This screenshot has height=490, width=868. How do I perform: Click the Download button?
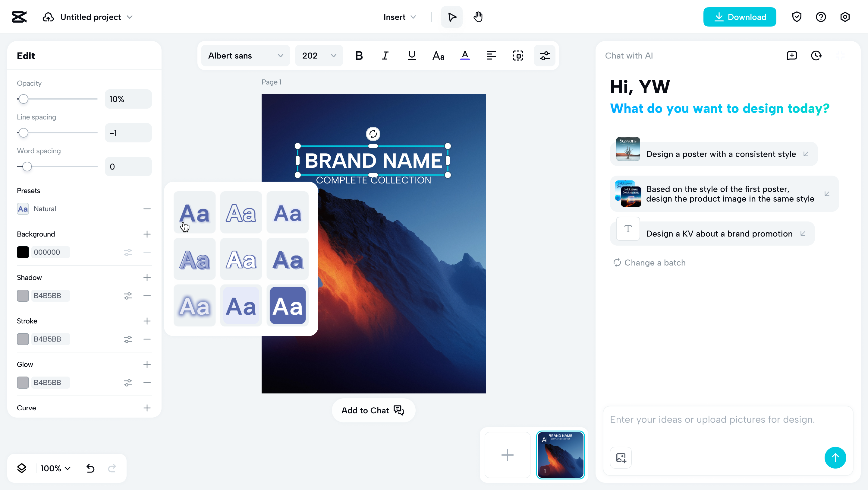click(739, 17)
